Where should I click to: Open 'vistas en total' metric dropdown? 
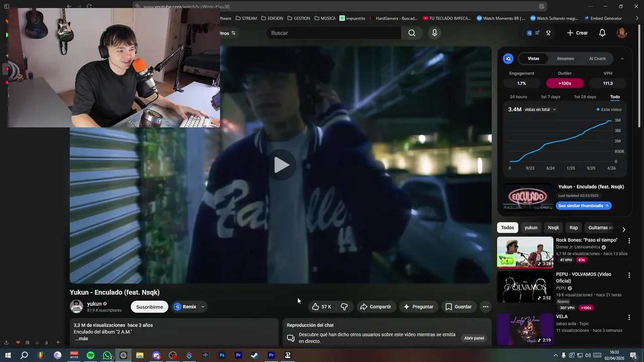(x=540, y=110)
